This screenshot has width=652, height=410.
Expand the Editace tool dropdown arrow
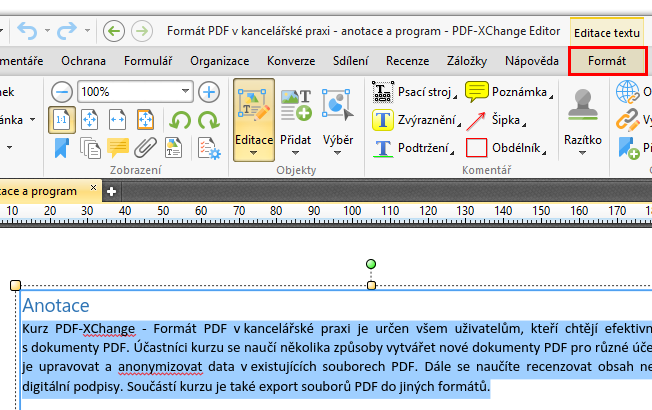(254, 153)
